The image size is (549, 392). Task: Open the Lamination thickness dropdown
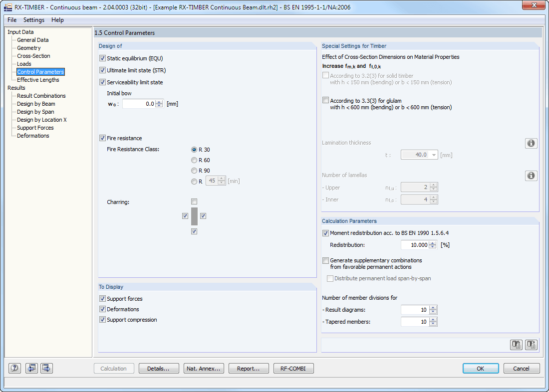pos(433,155)
